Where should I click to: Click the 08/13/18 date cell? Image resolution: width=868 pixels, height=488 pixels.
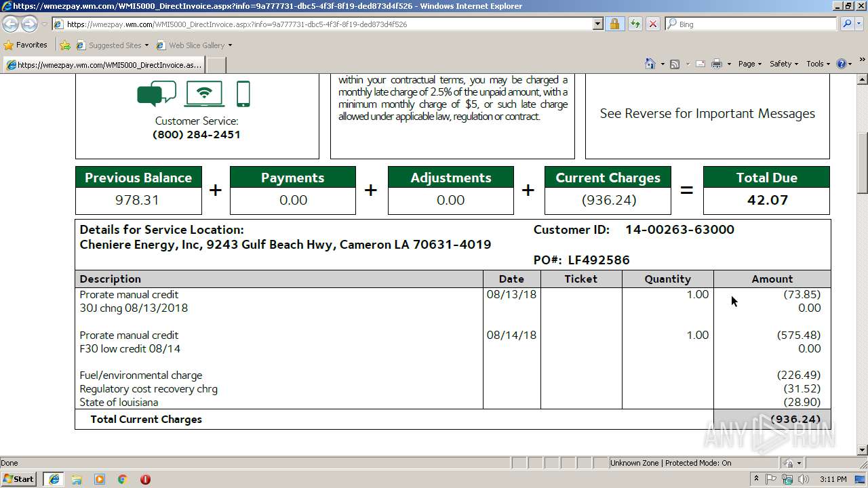pyautogui.click(x=511, y=295)
